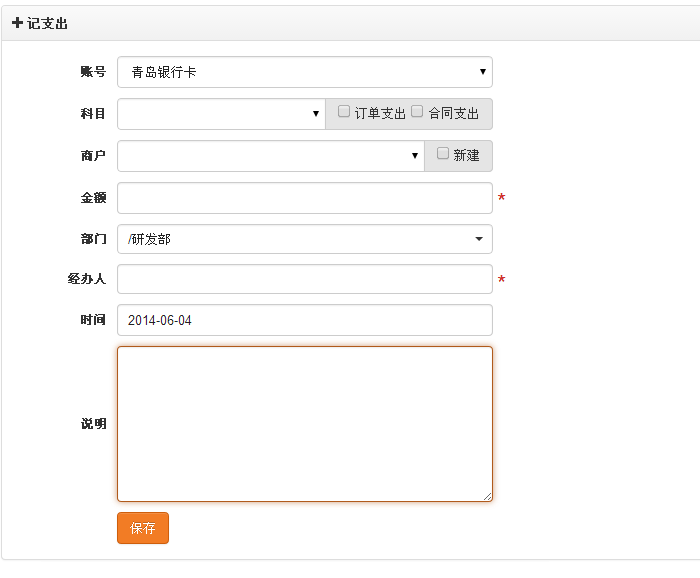Save the expense with 保存 button
This screenshot has height=578, width=700.
coord(143,528)
